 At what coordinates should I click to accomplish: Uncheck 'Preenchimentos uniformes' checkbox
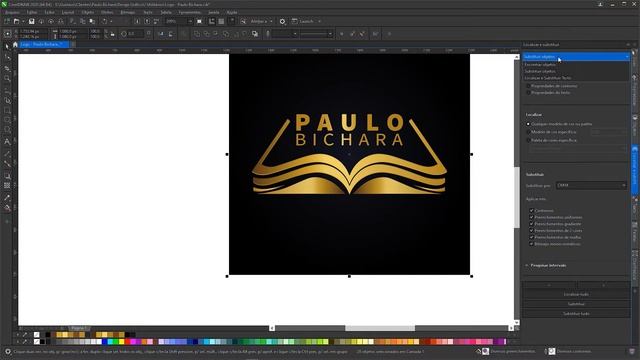[x=531, y=218]
